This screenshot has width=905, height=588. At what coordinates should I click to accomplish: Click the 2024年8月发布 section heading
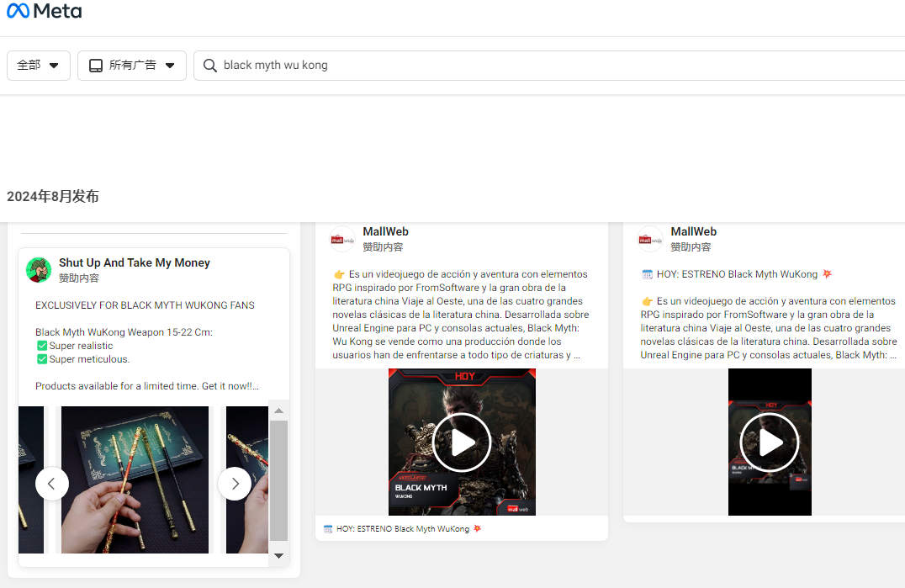point(53,196)
